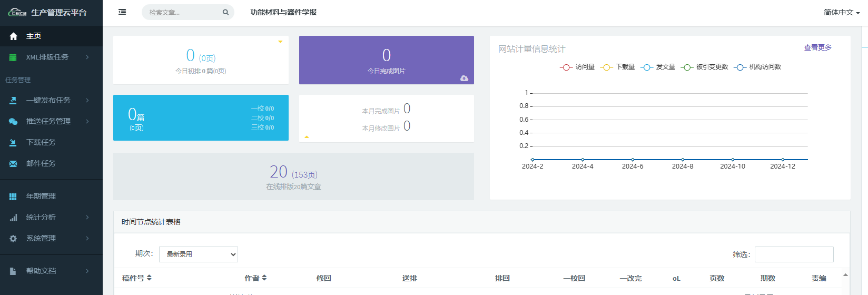Click the 查看更多 link
This screenshot has height=295, width=868.
pyautogui.click(x=817, y=47)
